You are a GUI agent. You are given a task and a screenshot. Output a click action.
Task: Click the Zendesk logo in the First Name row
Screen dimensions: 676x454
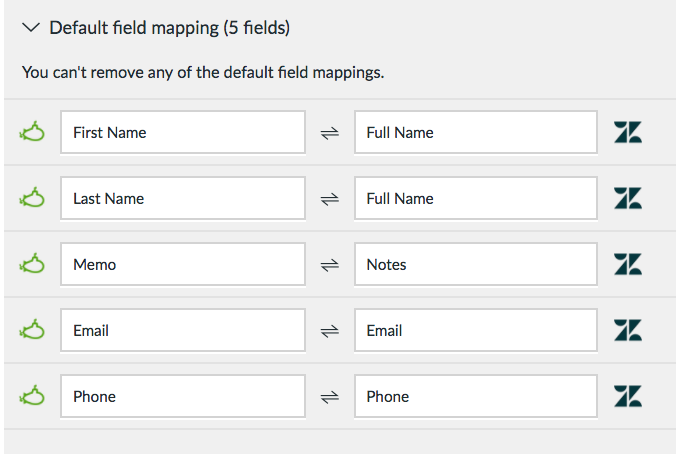(628, 132)
